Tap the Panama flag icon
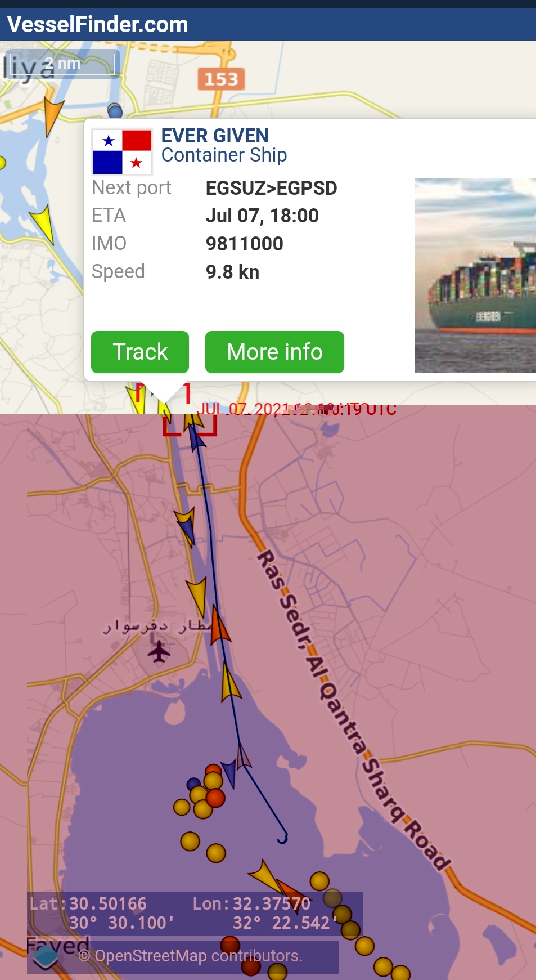 122,152
